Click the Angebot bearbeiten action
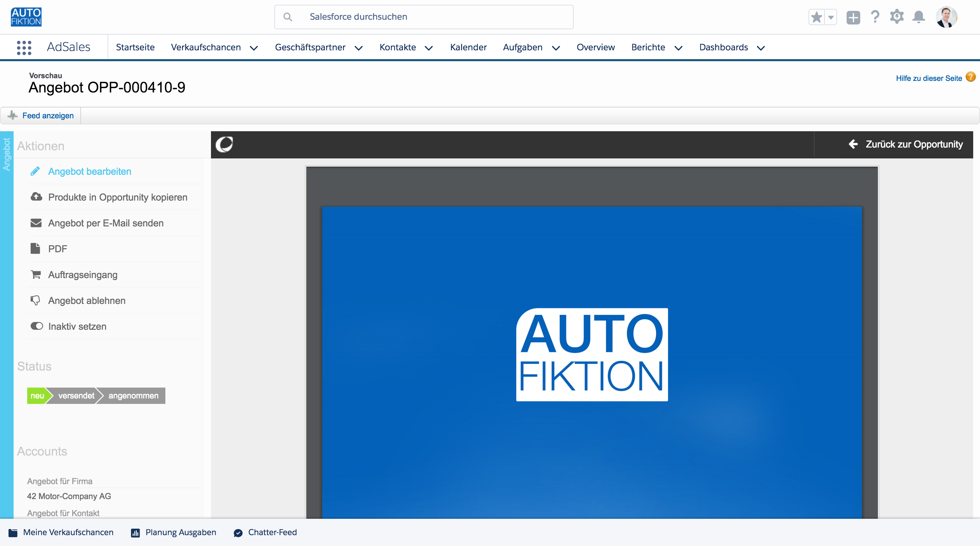980x546 pixels. [x=90, y=171]
